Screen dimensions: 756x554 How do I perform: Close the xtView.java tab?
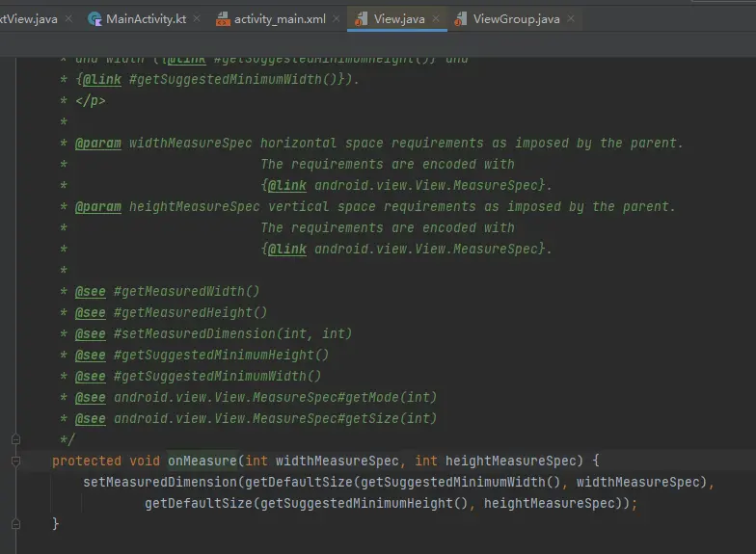pyautogui.click(x=68, y=19)
